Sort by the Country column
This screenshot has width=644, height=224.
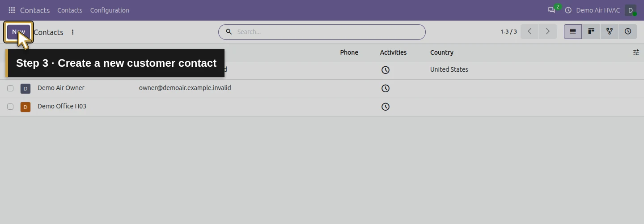pos(442,52)
